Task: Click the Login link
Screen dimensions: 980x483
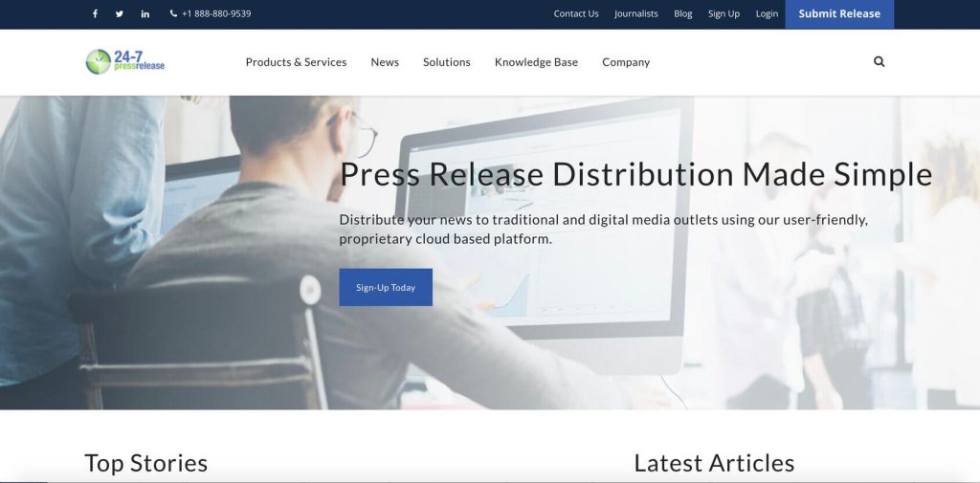Action: (767, 13)
